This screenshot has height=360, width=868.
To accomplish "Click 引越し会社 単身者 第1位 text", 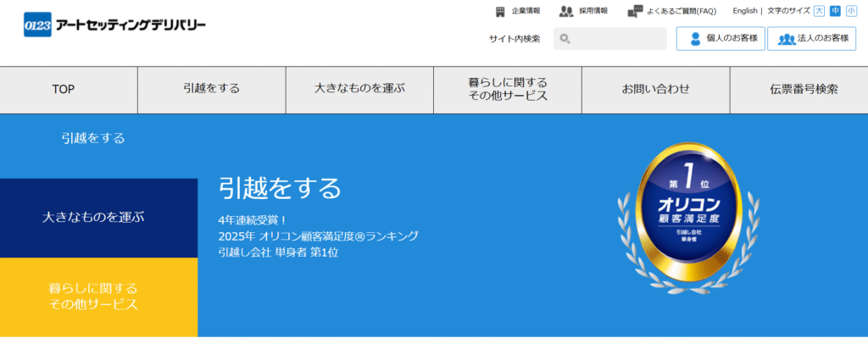I will (x=278, y=252).
